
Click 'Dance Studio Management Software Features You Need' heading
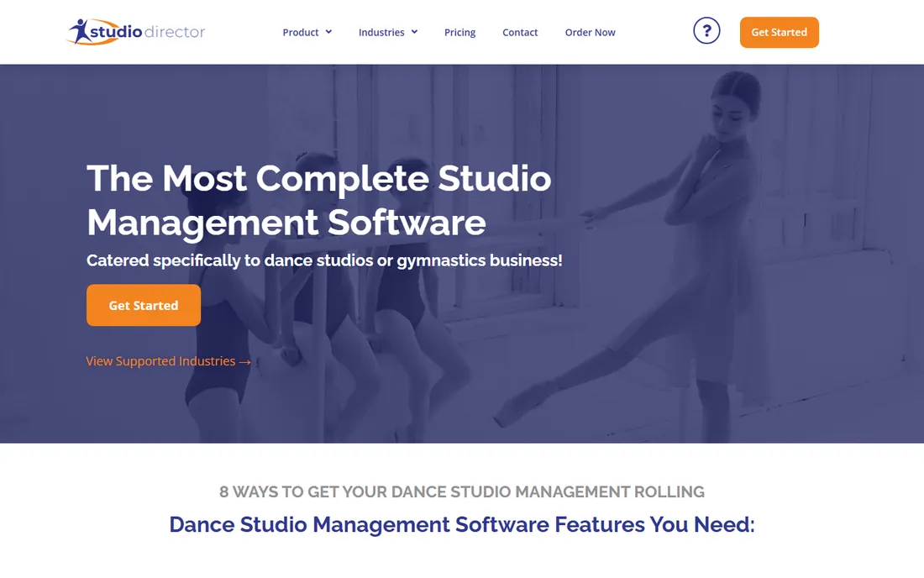point(462,524)
